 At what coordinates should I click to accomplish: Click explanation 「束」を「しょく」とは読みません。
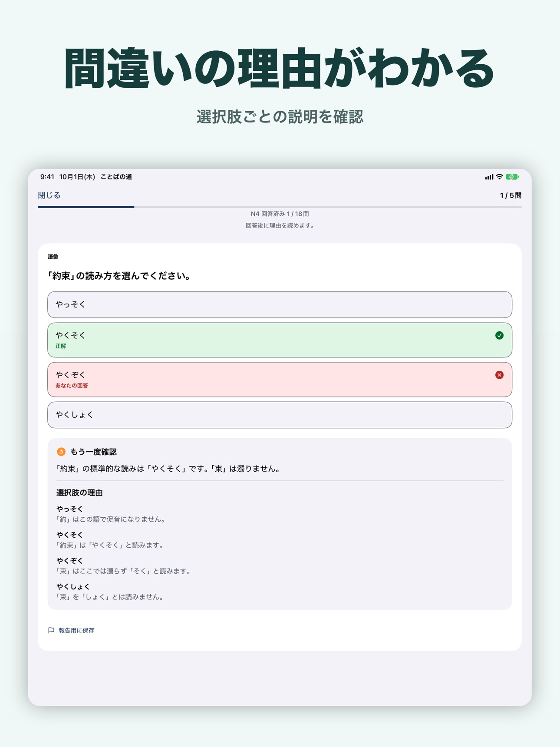click(111, 597)
